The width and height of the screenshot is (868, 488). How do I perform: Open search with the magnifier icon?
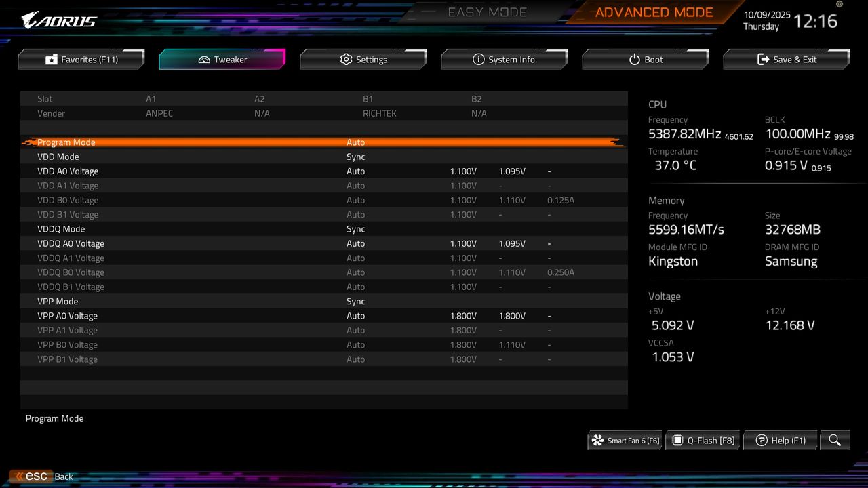(835, 440)
